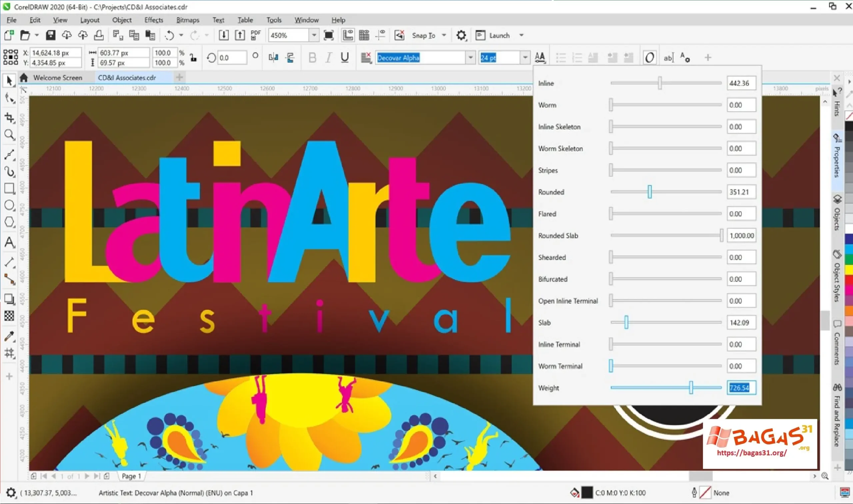This screenshot has width=853, height=504.
Task: Toggle bold formatting on the text
Action: tap(312, 57)
